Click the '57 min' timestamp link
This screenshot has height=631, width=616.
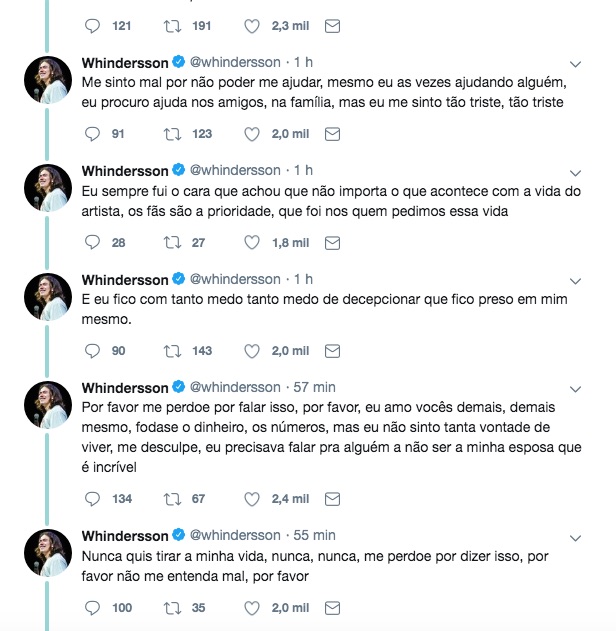pos(315,387)
